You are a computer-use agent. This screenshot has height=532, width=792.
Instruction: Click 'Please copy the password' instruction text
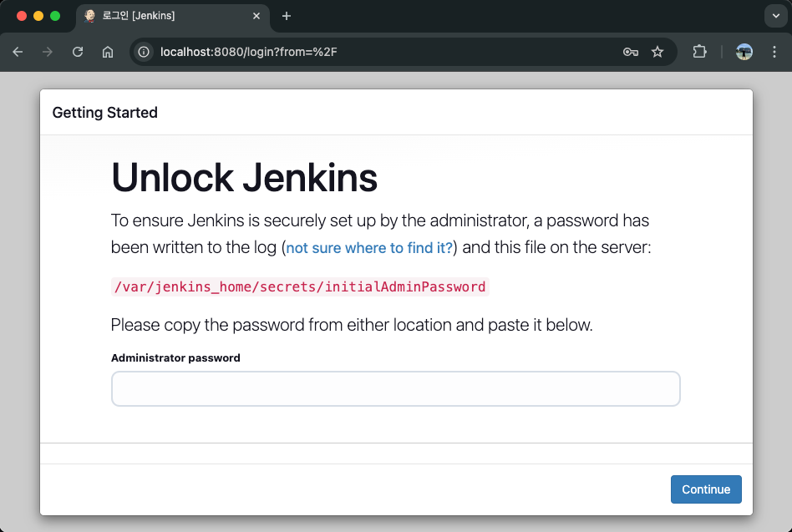[x=352, y=325]
